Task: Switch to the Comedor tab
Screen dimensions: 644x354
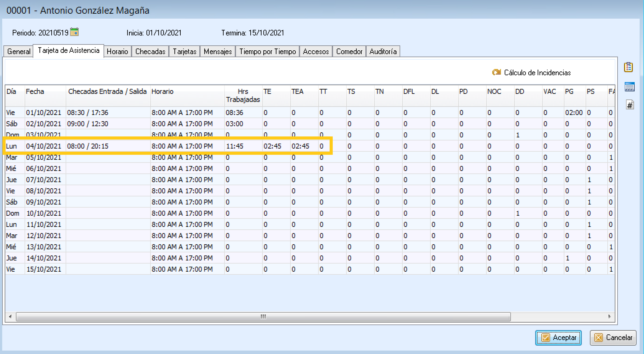Action: click(349, 52)
